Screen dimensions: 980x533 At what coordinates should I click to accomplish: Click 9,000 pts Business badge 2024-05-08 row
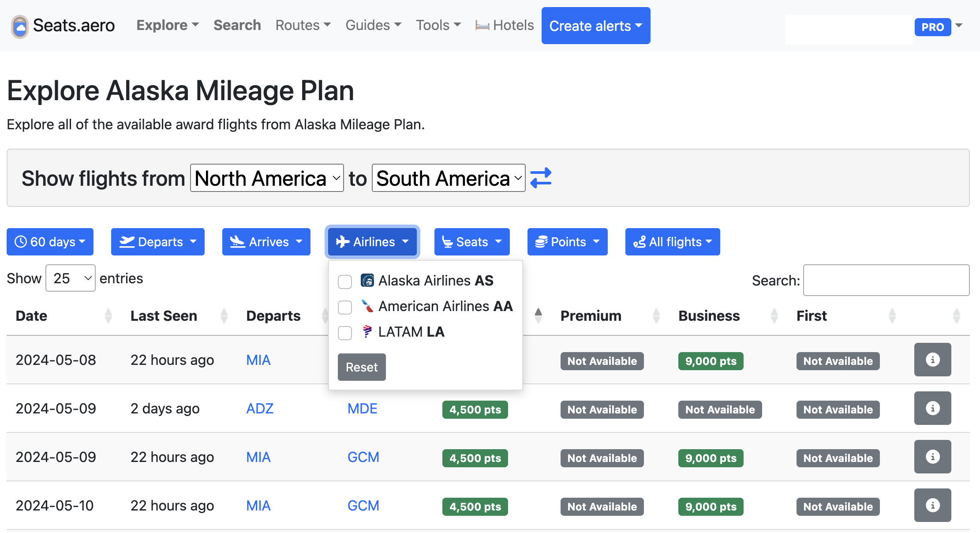point(711,361)
